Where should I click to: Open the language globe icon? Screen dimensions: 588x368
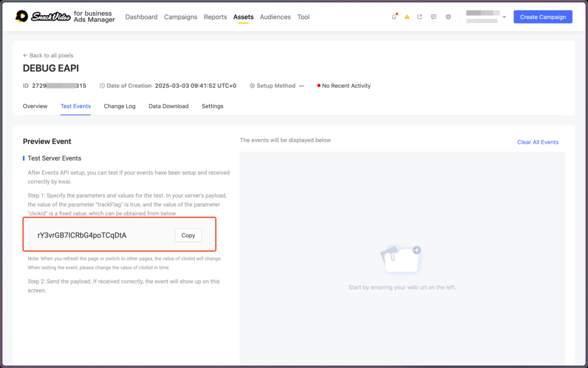(448, 17)
